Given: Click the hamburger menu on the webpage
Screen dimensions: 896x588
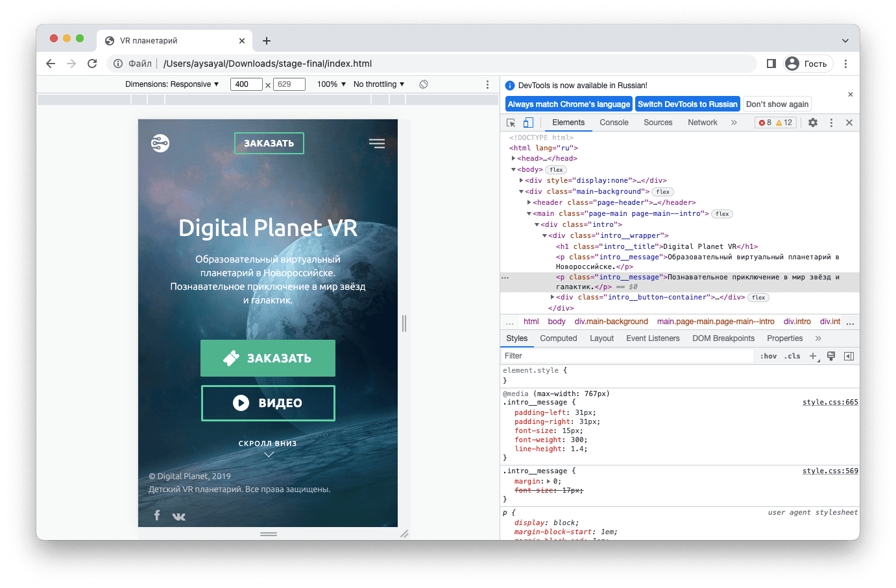Looking at the screenshot, I should [x=377, y=143].
